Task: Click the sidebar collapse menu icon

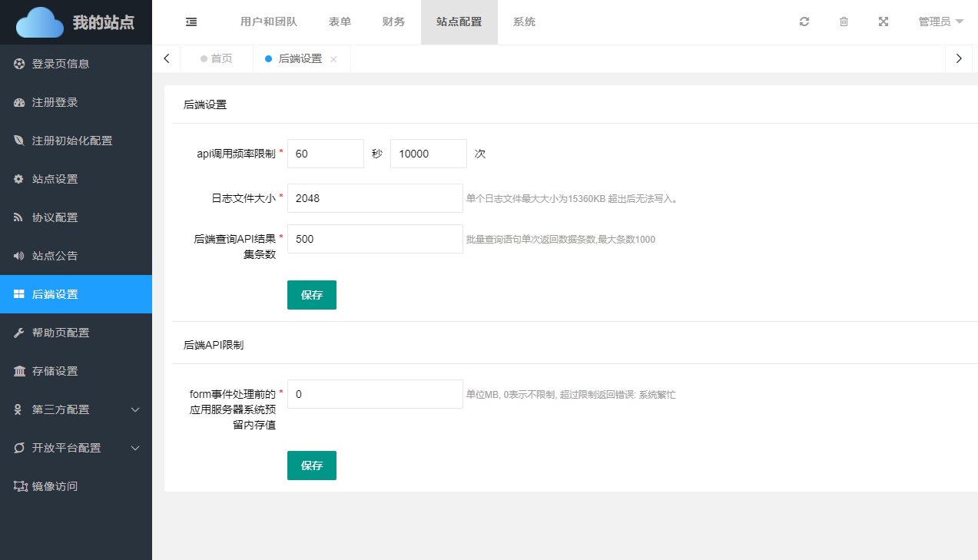Action: point(191,22)
